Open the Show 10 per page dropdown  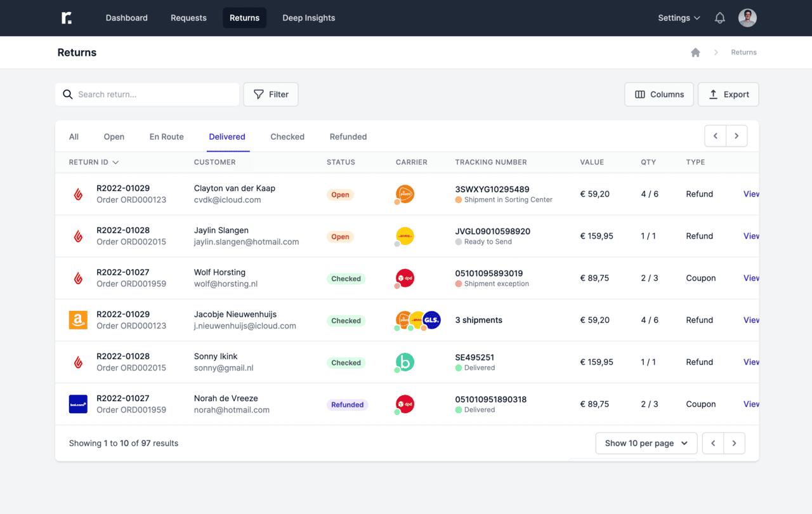click(646, 443)
